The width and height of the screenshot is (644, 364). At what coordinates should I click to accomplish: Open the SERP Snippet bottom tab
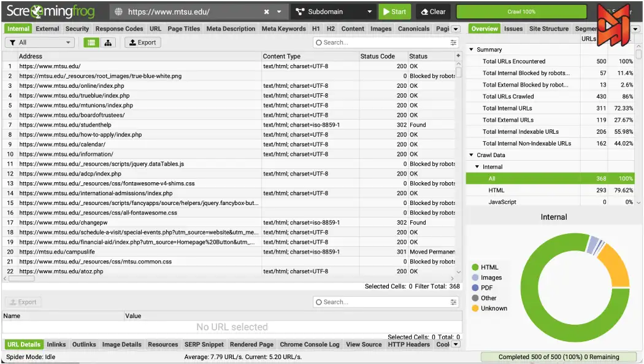point(204,345)
